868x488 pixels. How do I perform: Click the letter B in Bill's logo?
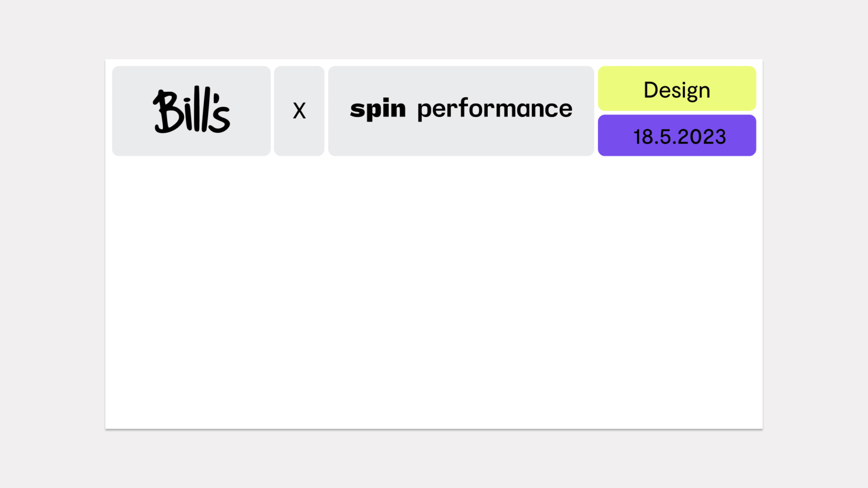click(167, 111)
